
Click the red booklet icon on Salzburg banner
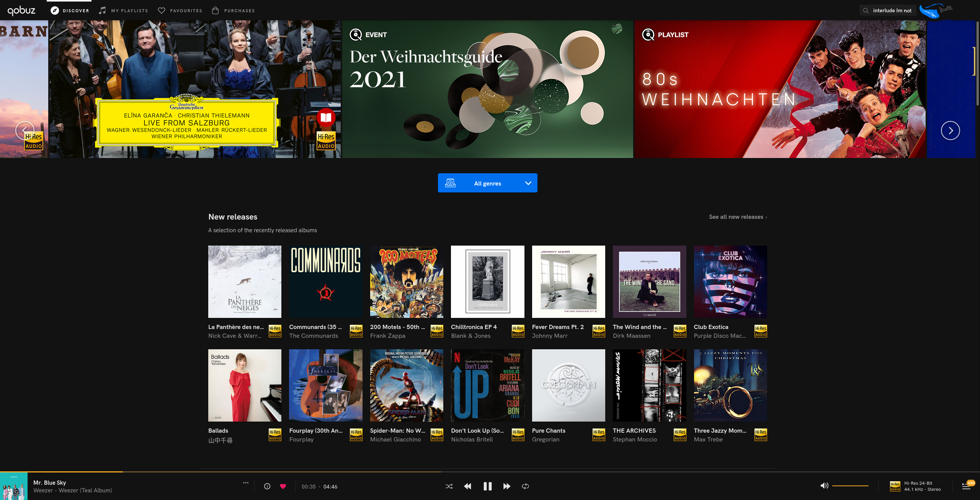(326, 117)
